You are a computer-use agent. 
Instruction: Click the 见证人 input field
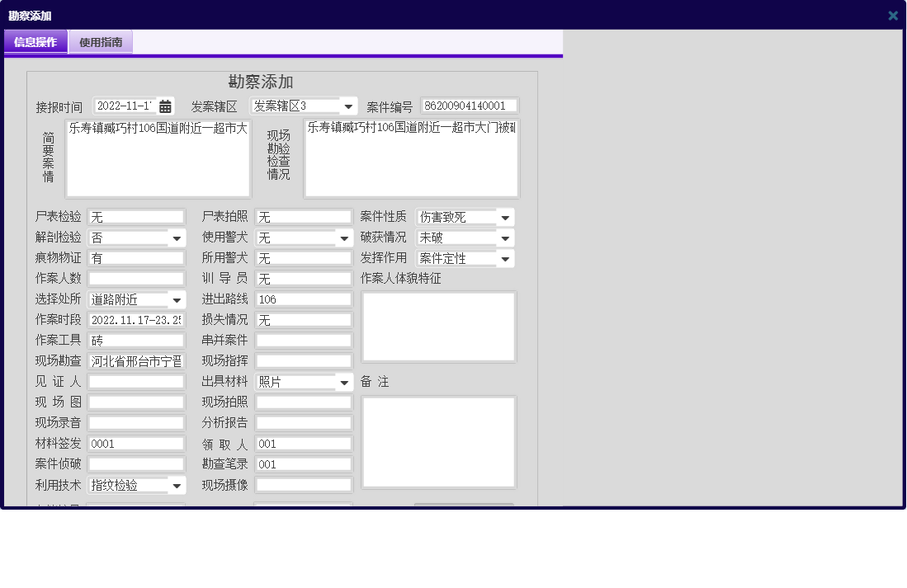point(136,381)
